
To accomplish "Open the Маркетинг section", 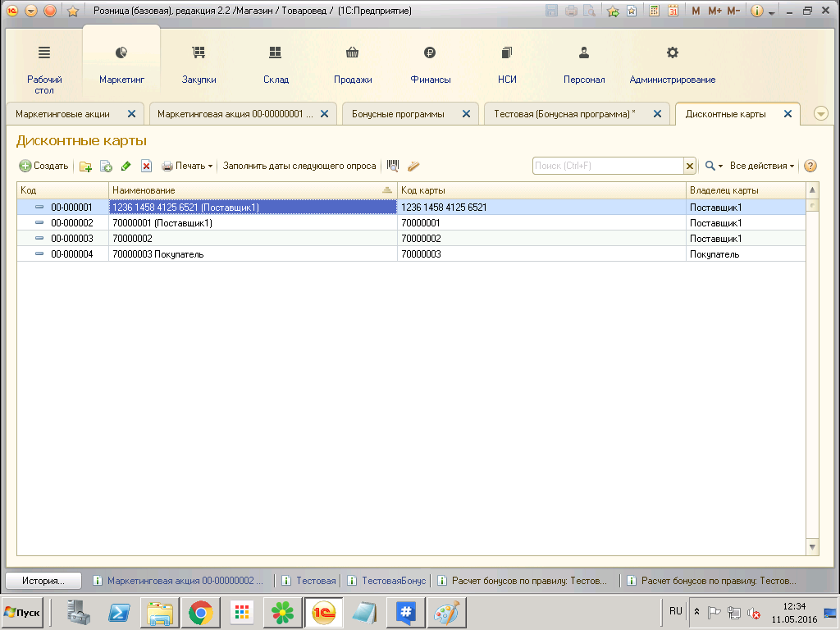I will pos(121,64).
